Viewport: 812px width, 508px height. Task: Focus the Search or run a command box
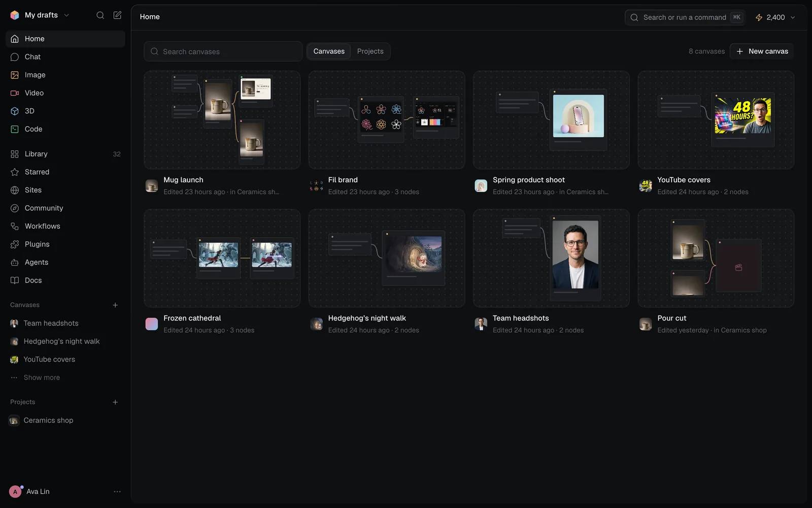point(685,17)
